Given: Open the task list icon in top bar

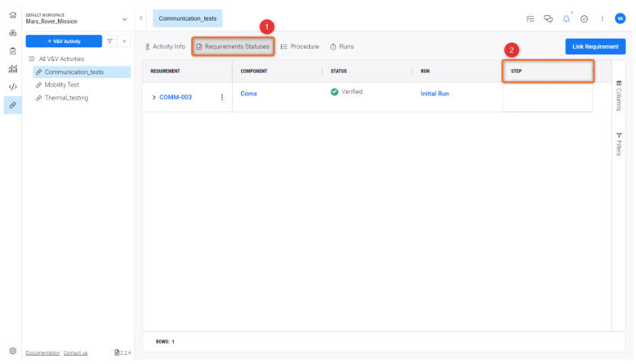Looking at the screenshot, I should point(530,18).
